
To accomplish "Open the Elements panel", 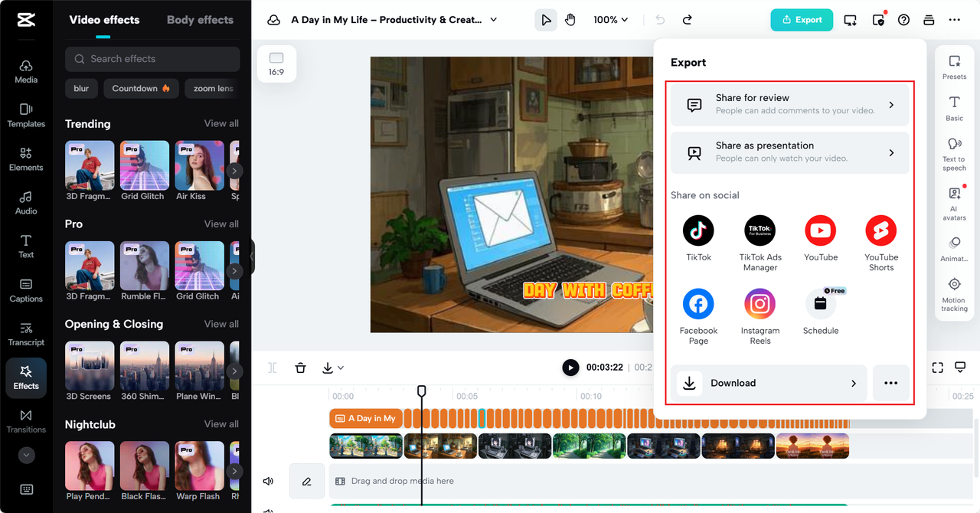I will pyautogui.click(x=26, y=158).
